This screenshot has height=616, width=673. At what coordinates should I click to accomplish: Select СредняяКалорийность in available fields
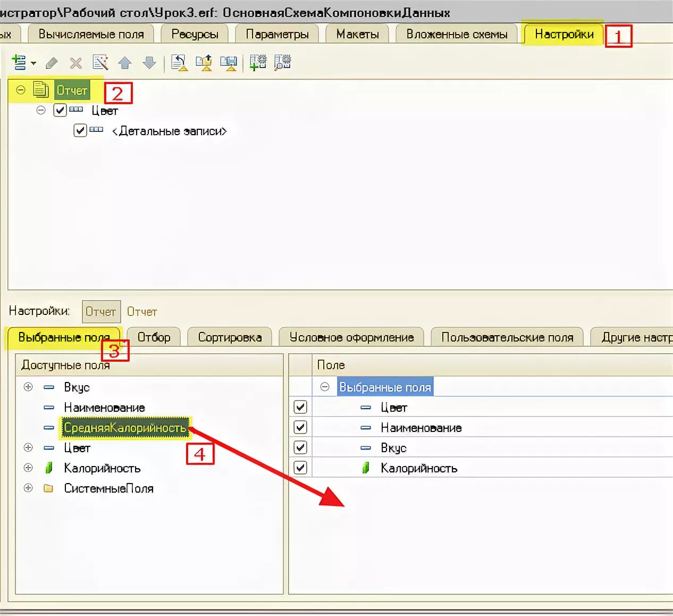point(124,428)
